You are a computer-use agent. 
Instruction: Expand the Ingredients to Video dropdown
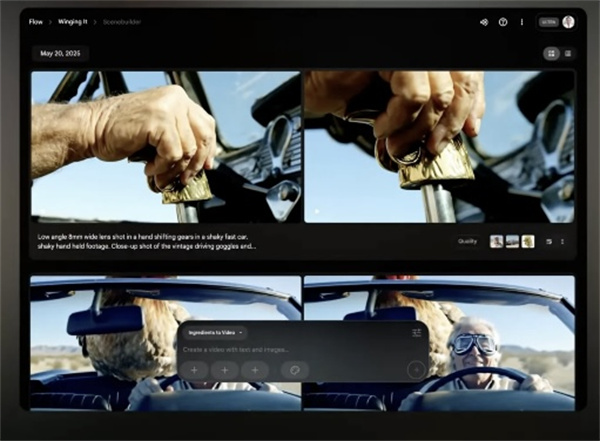pos(215,333)
